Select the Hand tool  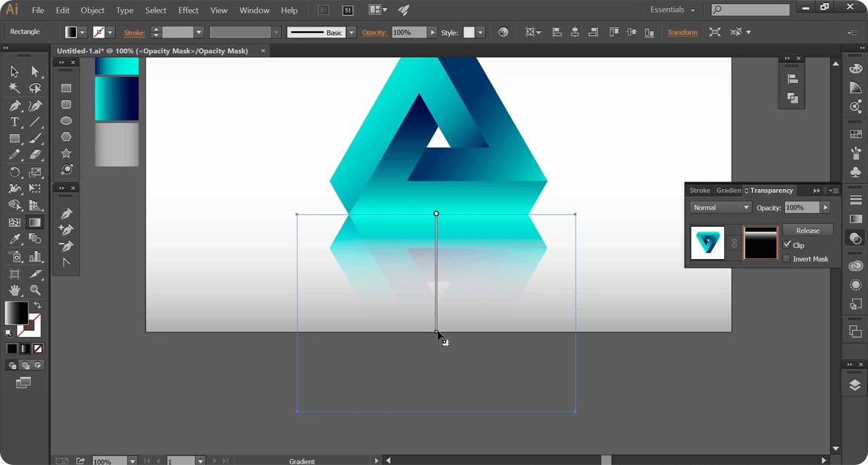pyautogui.click(x=14, y=289)
